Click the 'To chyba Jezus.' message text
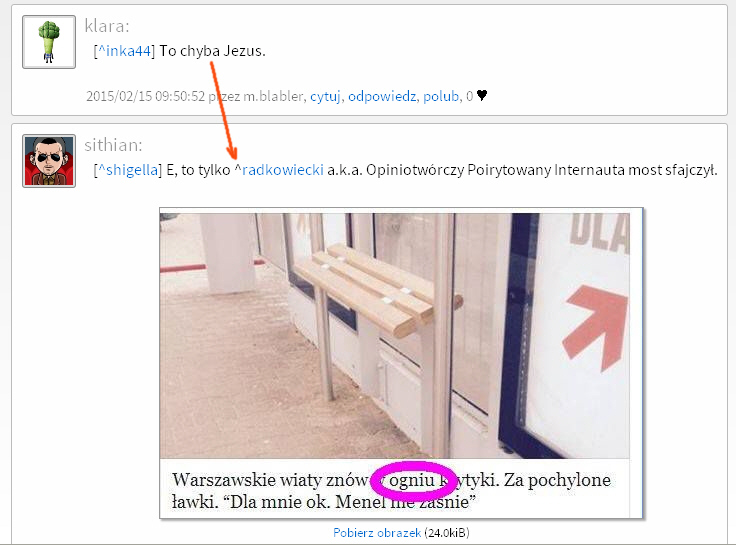The image size is (736, 545). click(212, 51)
